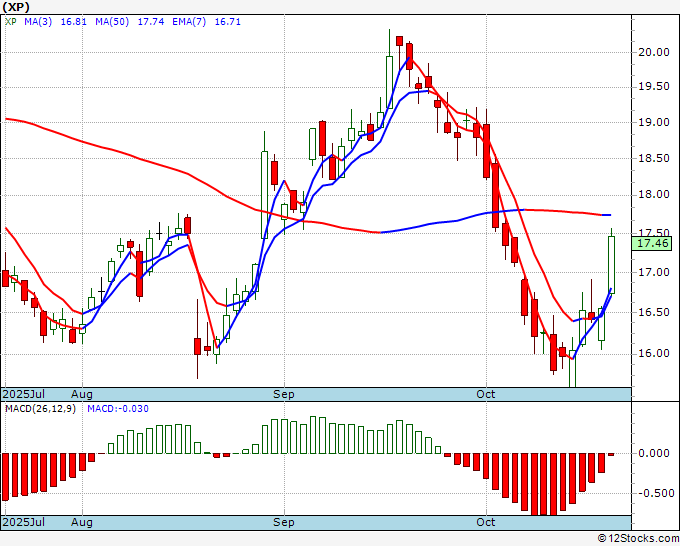Click the Sep label on MACD axis
The width and height of the screenshot is (680, 546).
tap(284, 522)
